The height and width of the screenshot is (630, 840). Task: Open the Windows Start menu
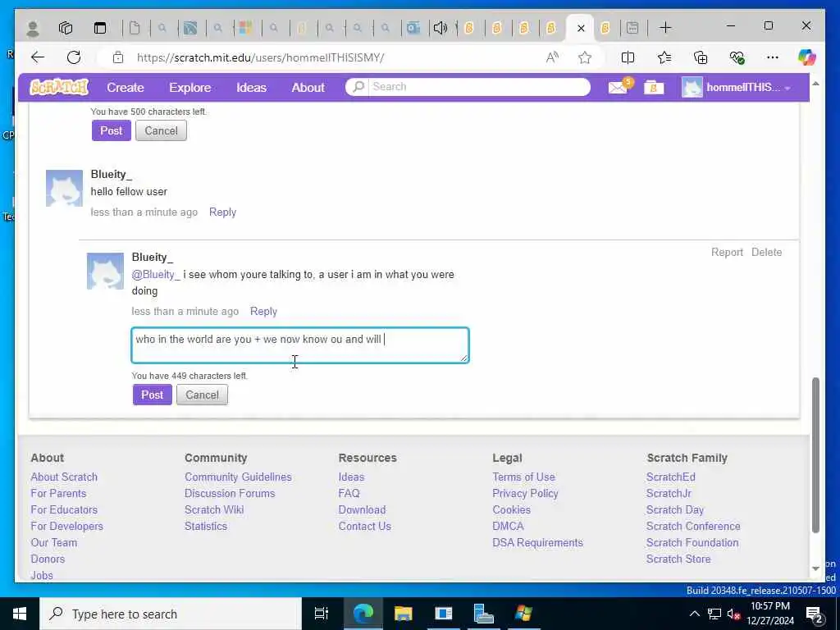pos(20,614)
